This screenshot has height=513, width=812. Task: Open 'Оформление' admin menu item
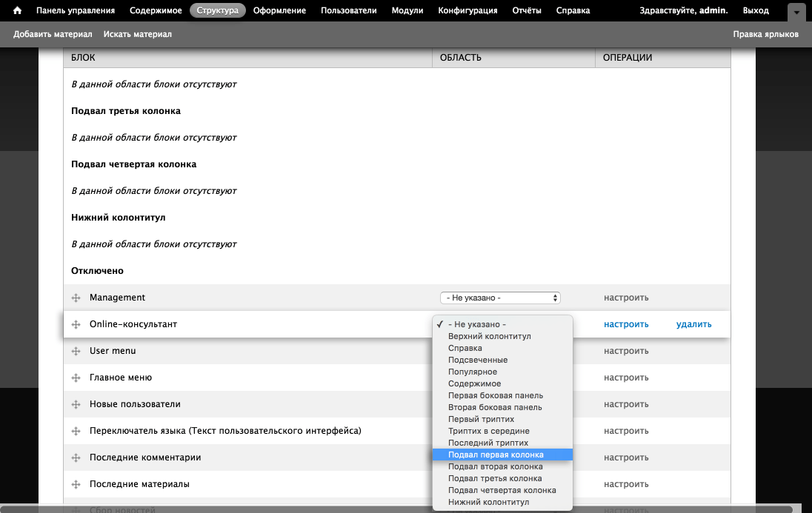point(279,10)
